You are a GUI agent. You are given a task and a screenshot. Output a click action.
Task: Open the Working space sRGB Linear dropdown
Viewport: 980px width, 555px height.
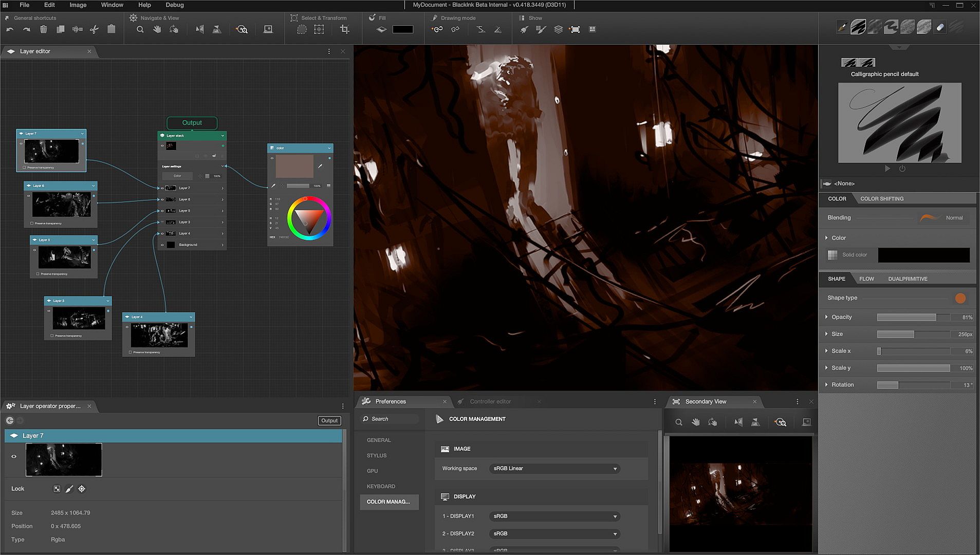click(554, 469)
